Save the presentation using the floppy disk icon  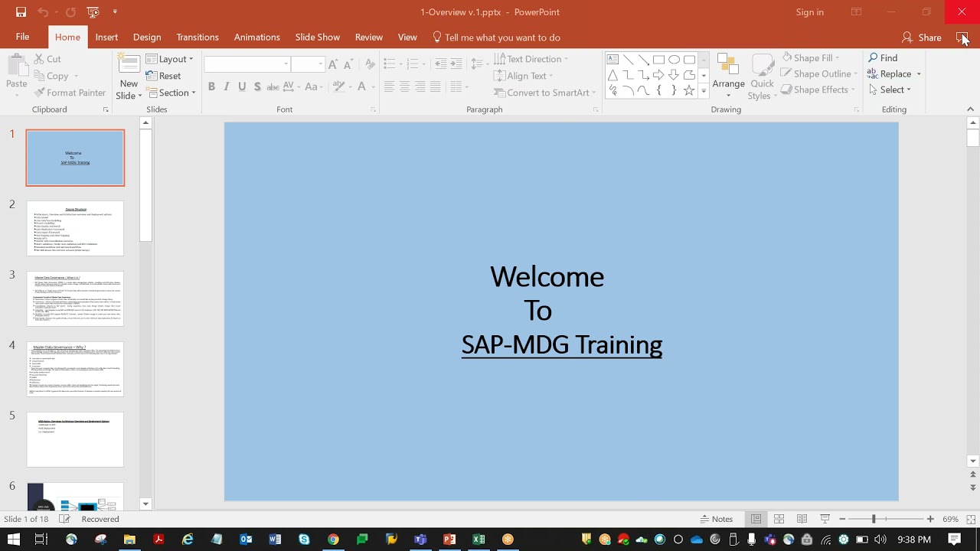pos(21,12)
